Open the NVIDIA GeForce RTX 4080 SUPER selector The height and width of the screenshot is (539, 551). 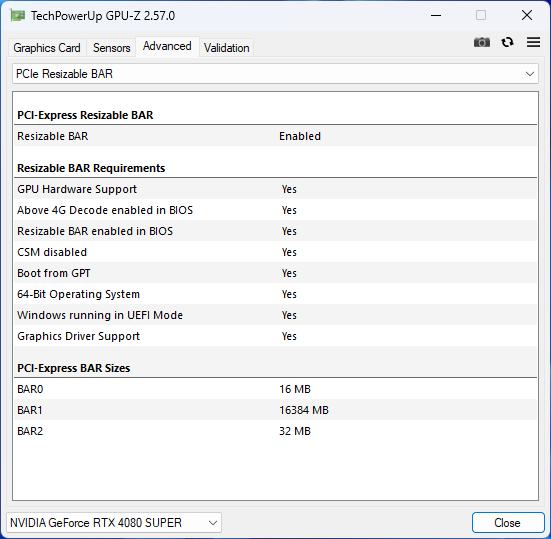114,522
